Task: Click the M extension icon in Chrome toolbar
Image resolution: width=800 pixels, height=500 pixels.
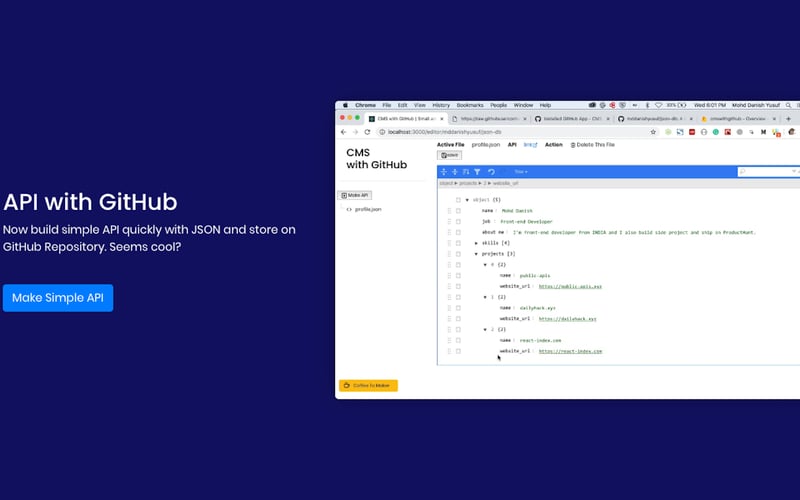Action: point(763,132)
